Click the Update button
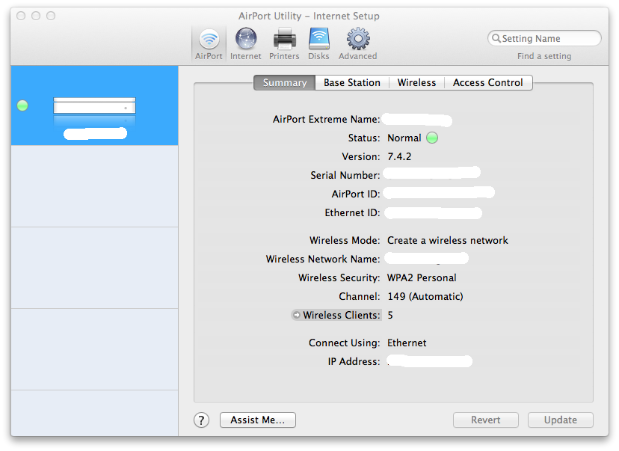This screenshot has height=451, width=619. click(561, 420)
